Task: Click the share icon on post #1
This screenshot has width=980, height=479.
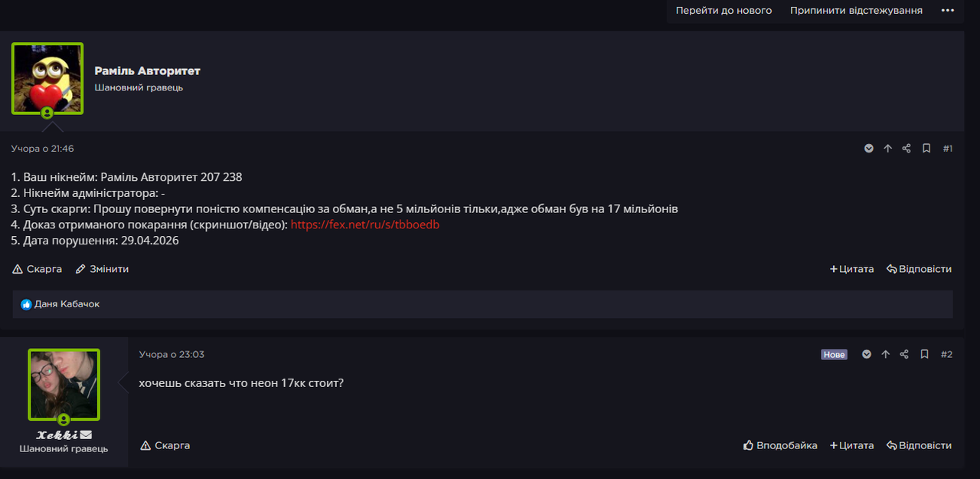Action: (x=906, y=149)
